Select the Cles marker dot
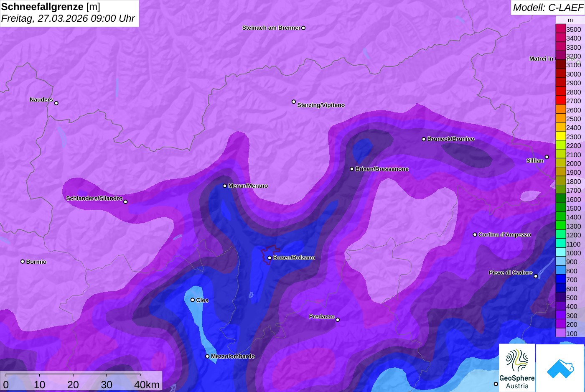Screen dimensions: 585x392 193,300
